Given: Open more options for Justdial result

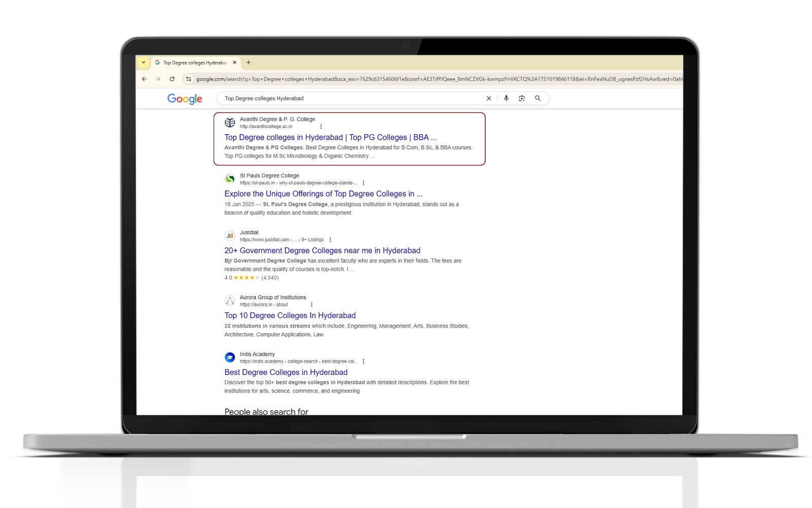Looking at the screenshot, I should [330, 240].
